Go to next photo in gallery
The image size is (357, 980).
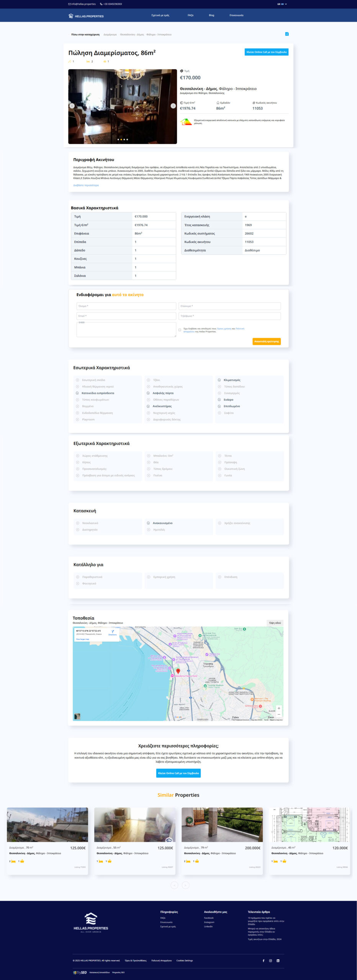coord(173,106)
